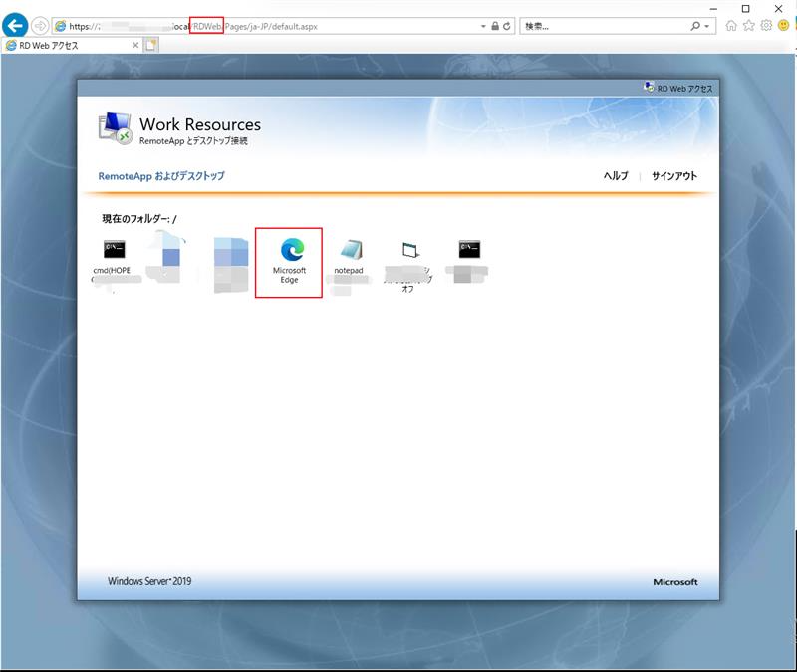Click the 現在のフォルダー: / label
The image size is (797, 672).
[139, 219]
